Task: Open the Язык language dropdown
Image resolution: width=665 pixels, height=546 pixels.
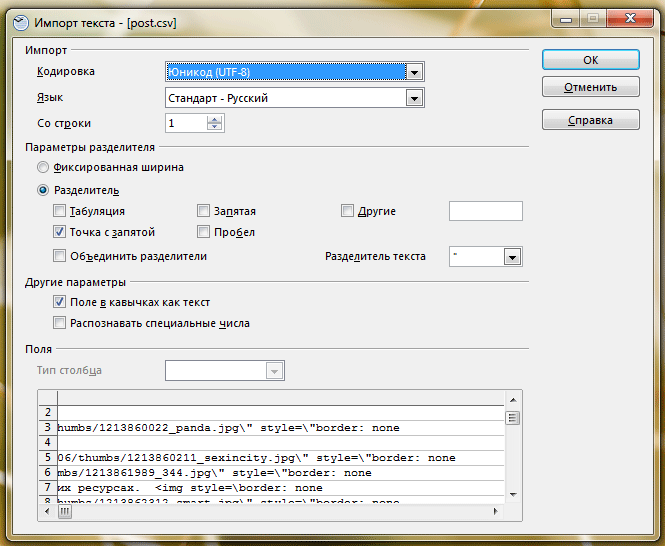Action: pyautogui.click(x=415, y=98)
